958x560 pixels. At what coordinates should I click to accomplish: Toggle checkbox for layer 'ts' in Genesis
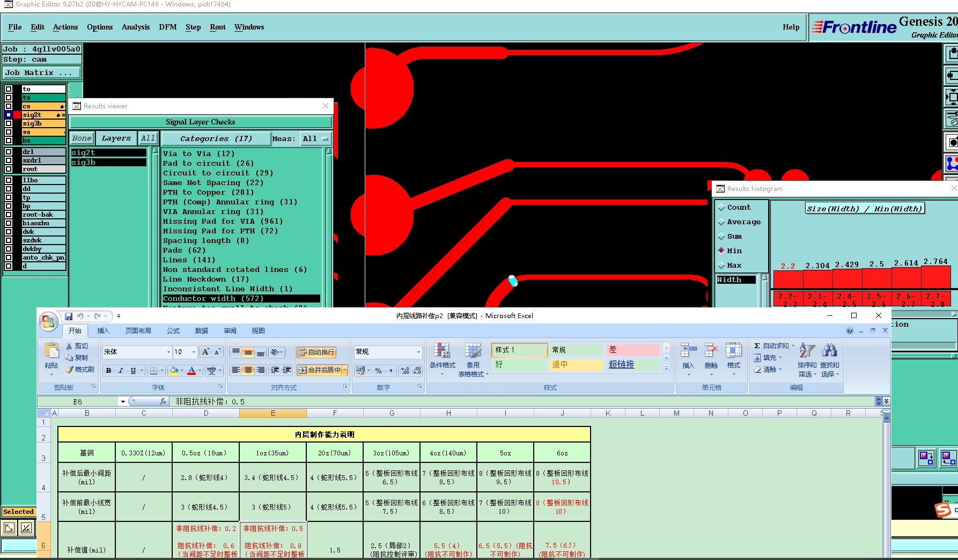click(9, 98)
